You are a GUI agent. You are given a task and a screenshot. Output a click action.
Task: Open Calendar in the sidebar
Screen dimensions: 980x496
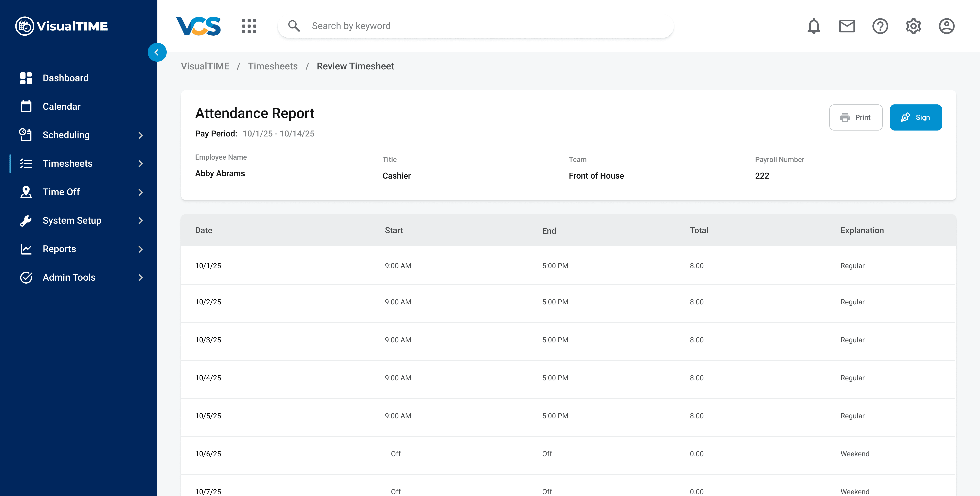click(62, 107)
